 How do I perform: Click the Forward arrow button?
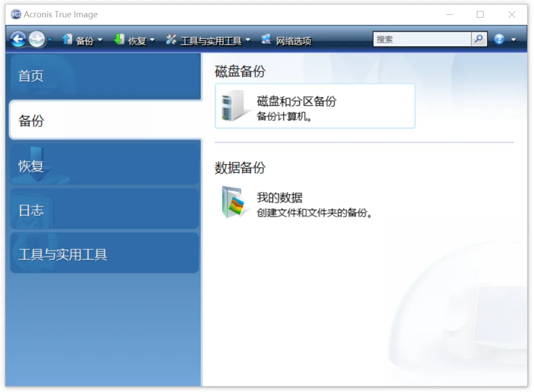tap(37, 39)
